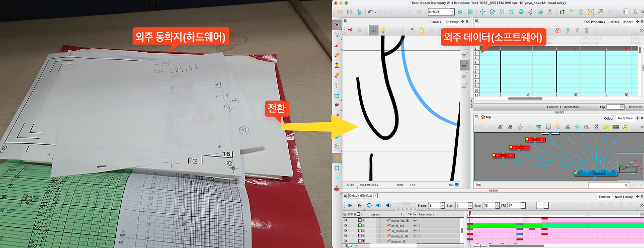The height and width of the screenshot is (248, 644).
Task: Switch to the Colour tab
Action: click(609, 118)
